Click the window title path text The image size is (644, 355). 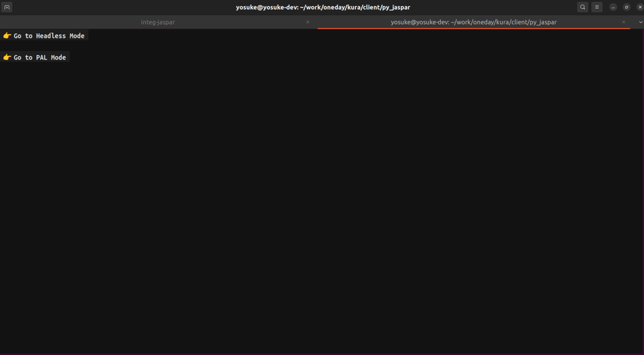[x=323, y=8]
